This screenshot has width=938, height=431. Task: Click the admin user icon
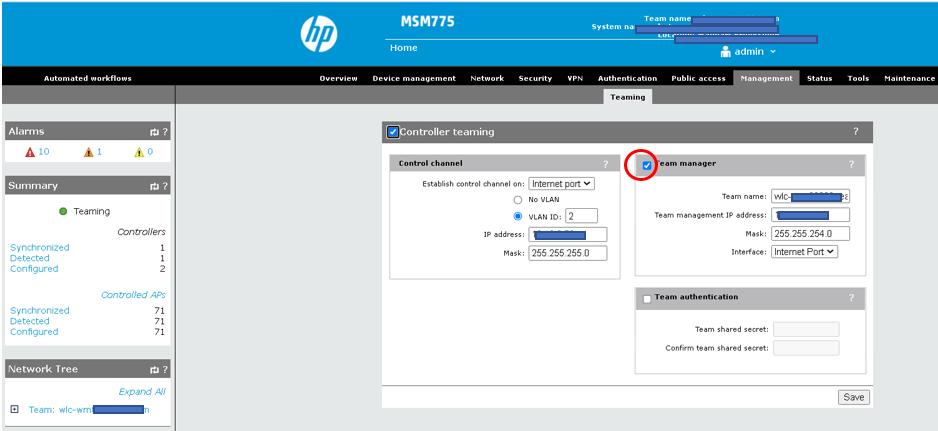(726, 52)
